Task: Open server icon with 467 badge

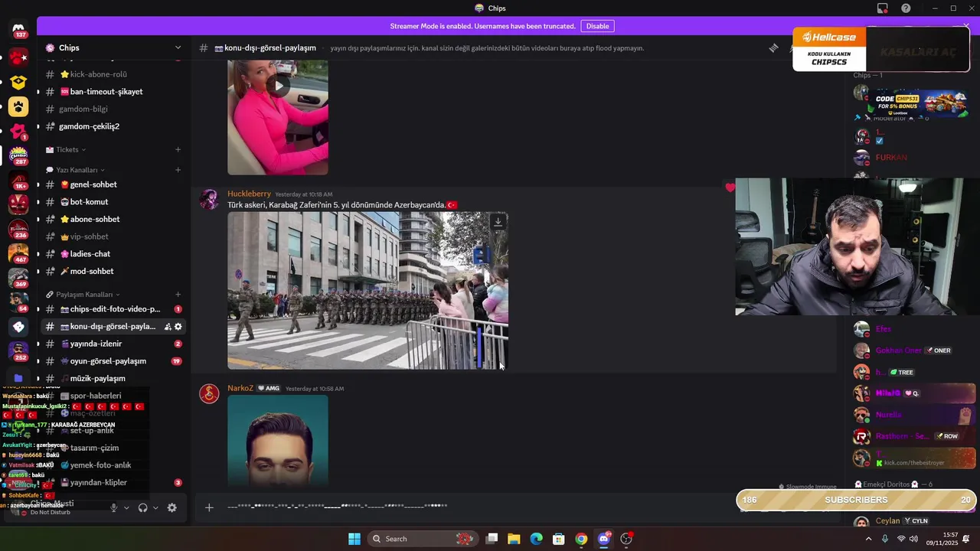Action: point(18,253)
